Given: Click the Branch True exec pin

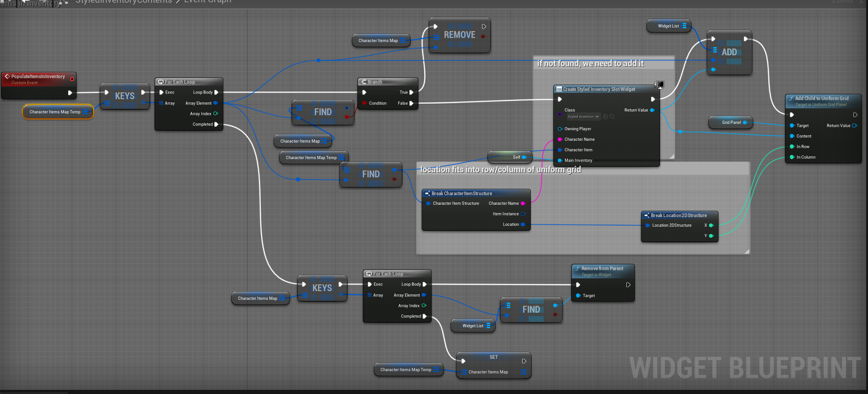Looking at the screenshot, I should click(411, 92).
